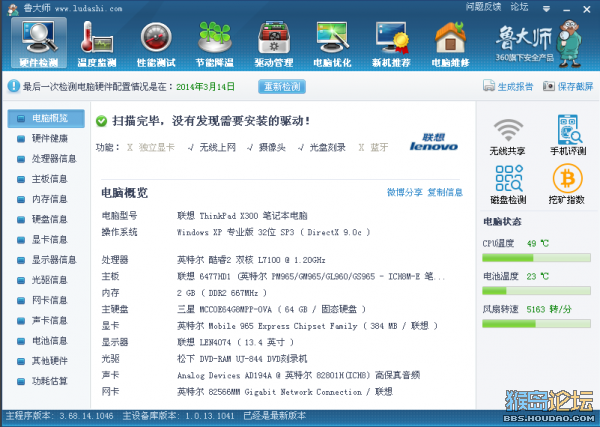Open the 新机推荐 new PC recommendation icon
The height and width of the screenshot is (427, 600).
[x=391, y=43]
